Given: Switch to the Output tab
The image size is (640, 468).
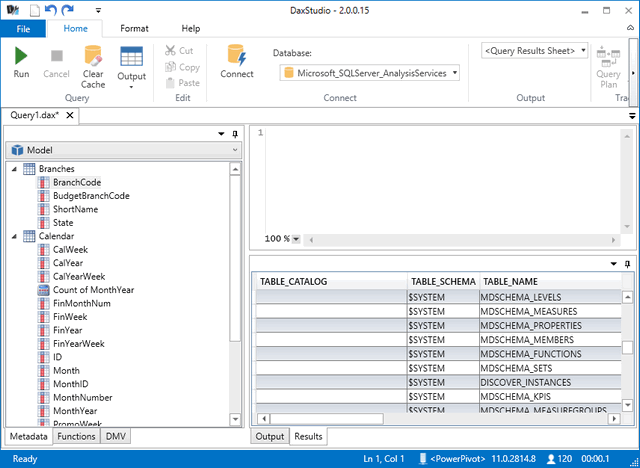Looking at the screenshot, I should [x=269, y=437].
